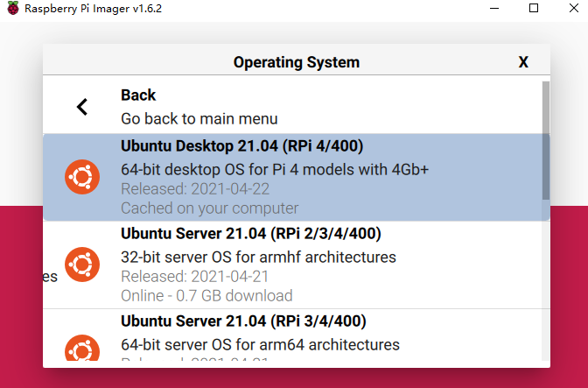The image size is (588, 388).
Task: Click the Ubuntu logo beside arm64 server entry
Action: tap(82, 347)
